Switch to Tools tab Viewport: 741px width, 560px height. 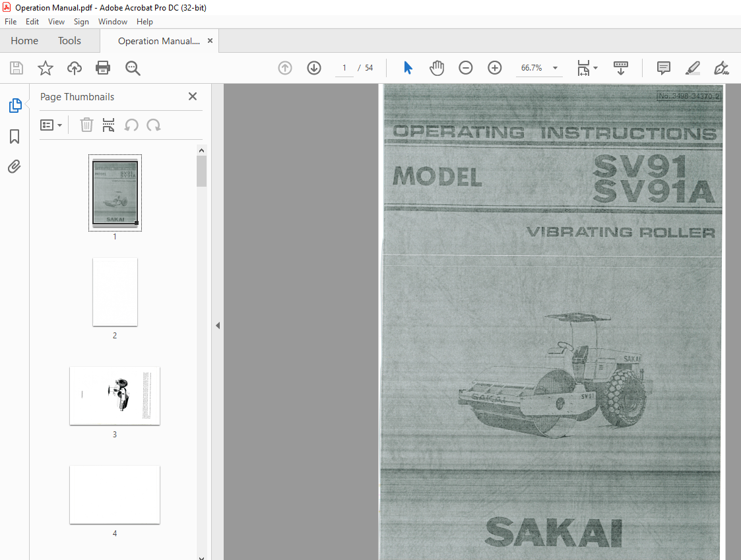(69, 41)
